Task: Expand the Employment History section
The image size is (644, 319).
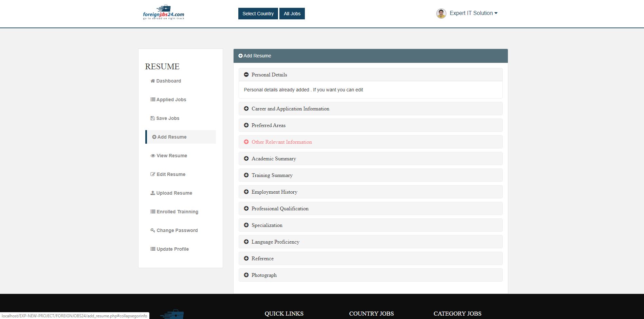Action: pos(371,192)
